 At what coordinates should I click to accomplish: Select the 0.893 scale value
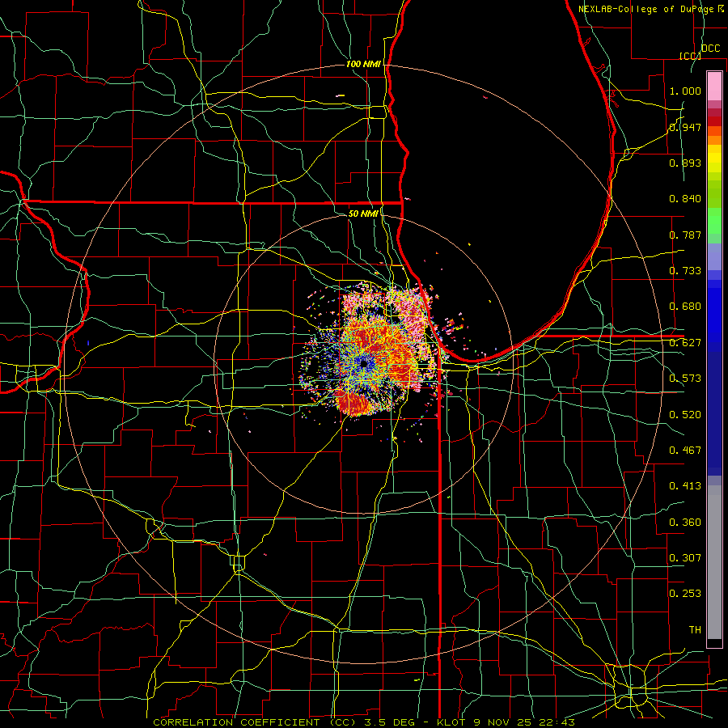click(685, 163)
